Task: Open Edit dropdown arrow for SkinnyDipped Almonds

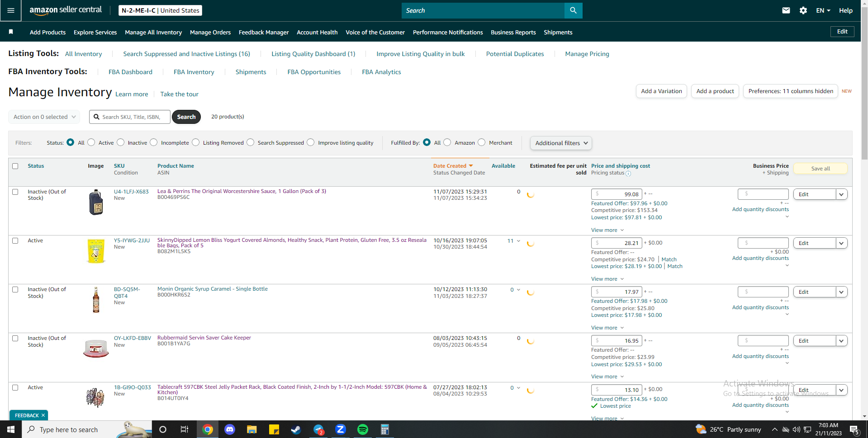Action: (841, 243)
